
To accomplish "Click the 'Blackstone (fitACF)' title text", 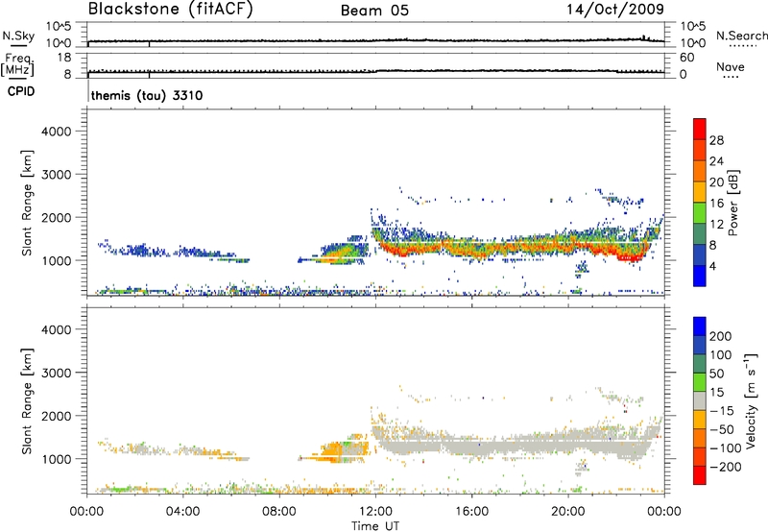I will [x=170, y=9].
